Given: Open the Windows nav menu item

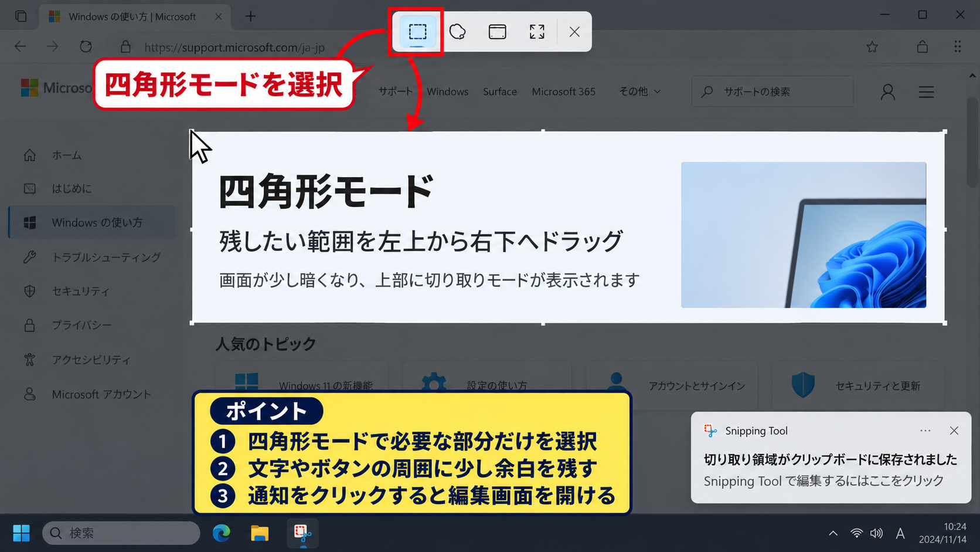Looking at the screenshot, I should [x=447, y=92].
